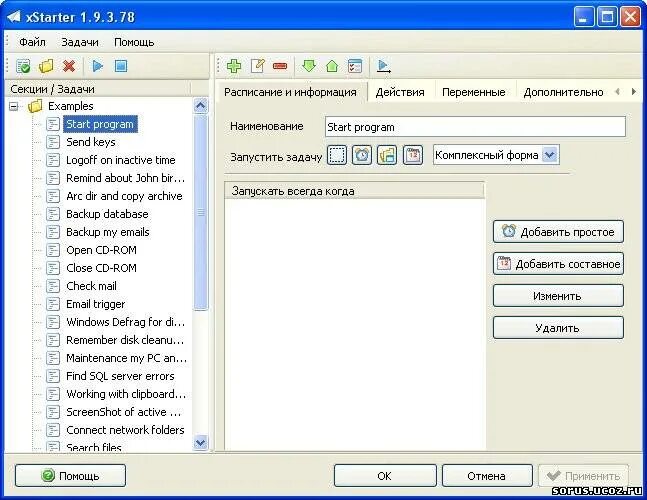This screenshot has width=647, height=500.
Task: Click the Send keys task icon
Action: click(x=53, y=142)
